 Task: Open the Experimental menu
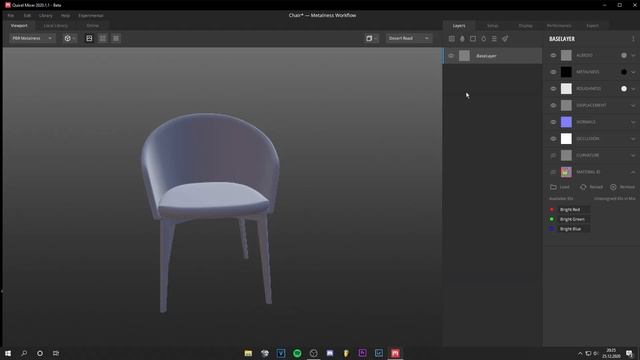point(91,16)
